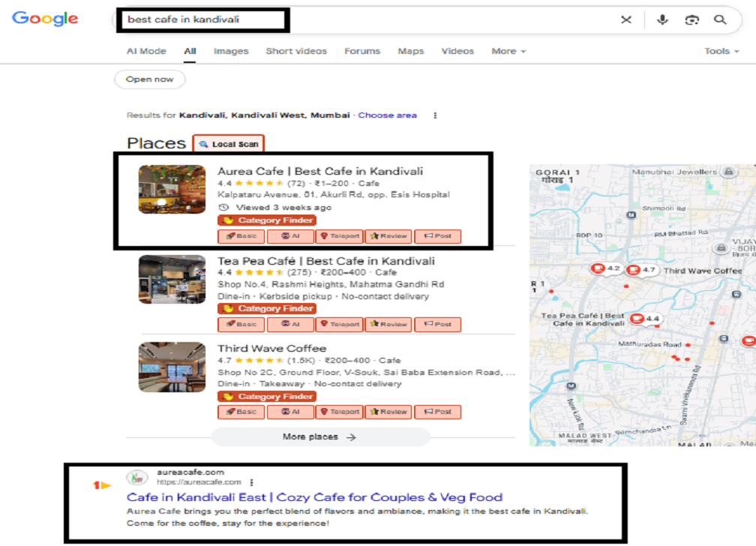Click the search magnifier icon
This screenshot has height=546, width=756.
721,20
